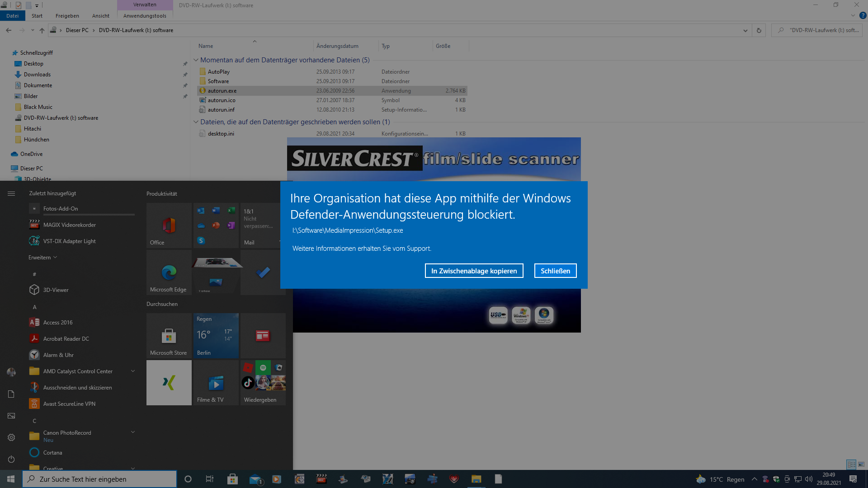
Task: Click the DVD drive search field
Action: coord(817,30)
